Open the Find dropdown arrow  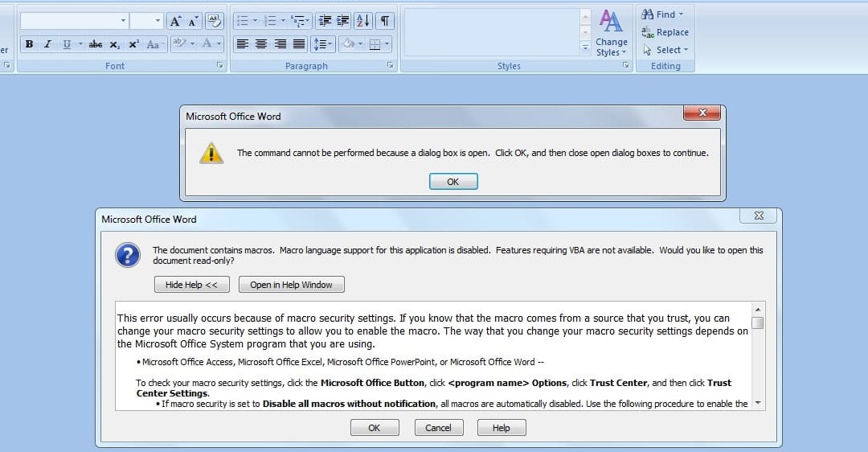(x=681, y=14)
